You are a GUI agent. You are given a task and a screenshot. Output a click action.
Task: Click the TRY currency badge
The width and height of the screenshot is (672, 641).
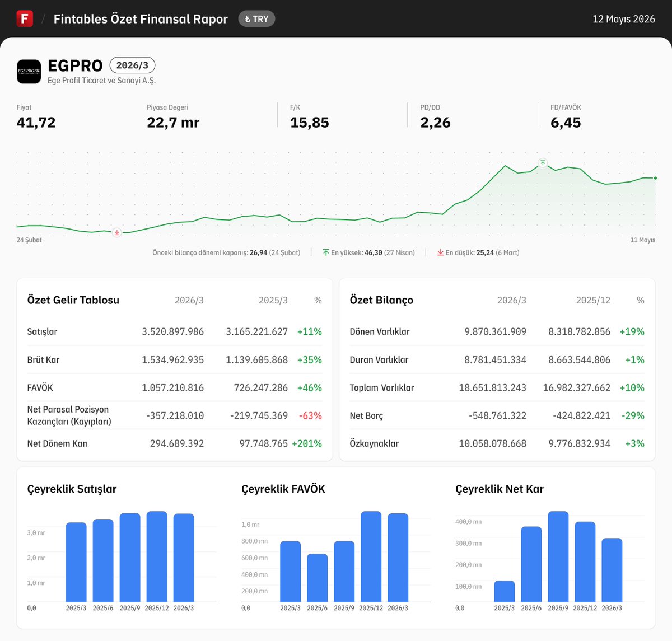(x=256, y=19)
